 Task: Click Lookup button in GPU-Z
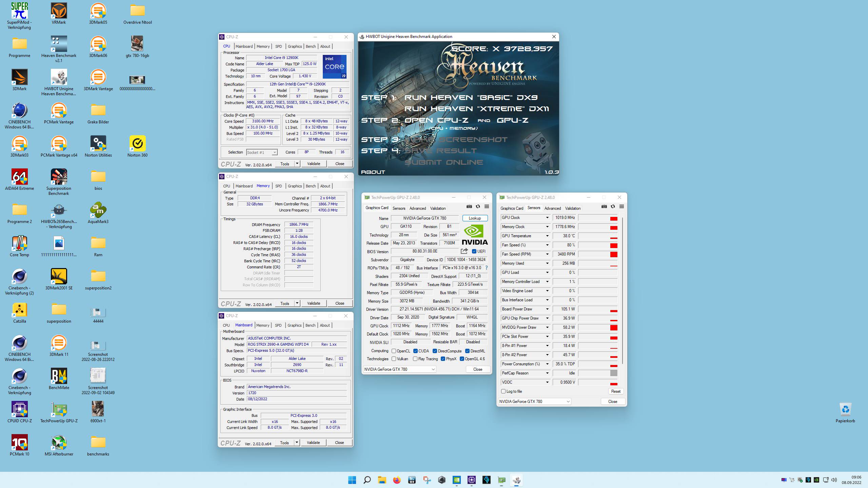click(x=475, y=218)
